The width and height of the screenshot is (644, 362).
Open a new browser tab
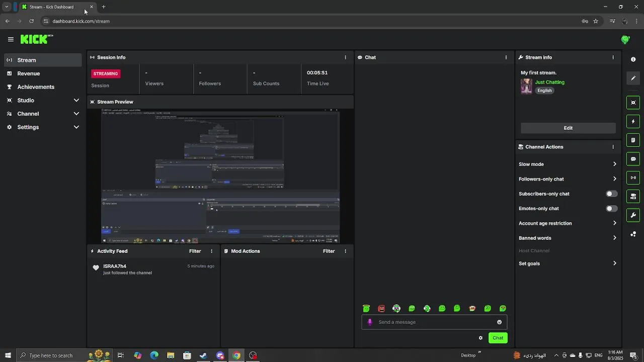point(104,7)
